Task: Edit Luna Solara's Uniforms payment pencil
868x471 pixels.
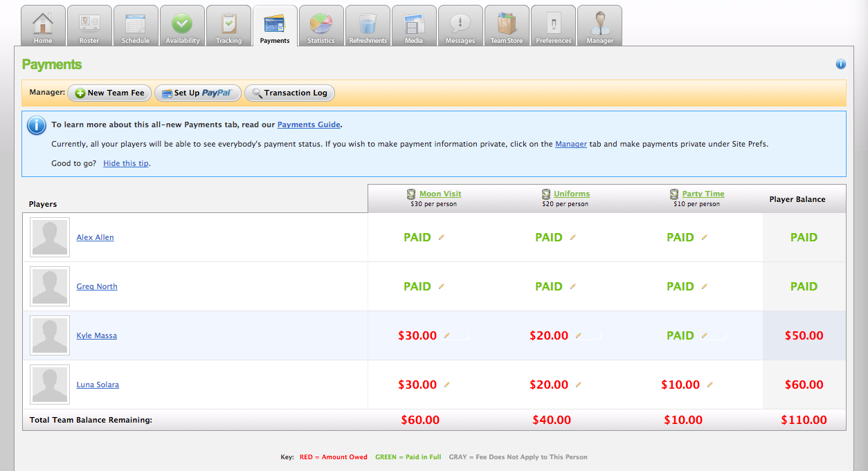Action: tap(579, 385)
